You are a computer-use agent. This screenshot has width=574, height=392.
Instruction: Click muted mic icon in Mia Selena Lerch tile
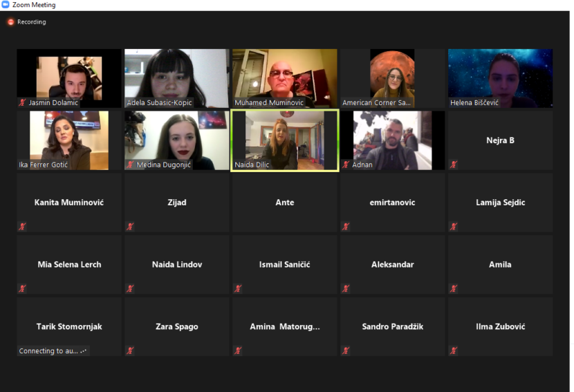pos(22,289)
